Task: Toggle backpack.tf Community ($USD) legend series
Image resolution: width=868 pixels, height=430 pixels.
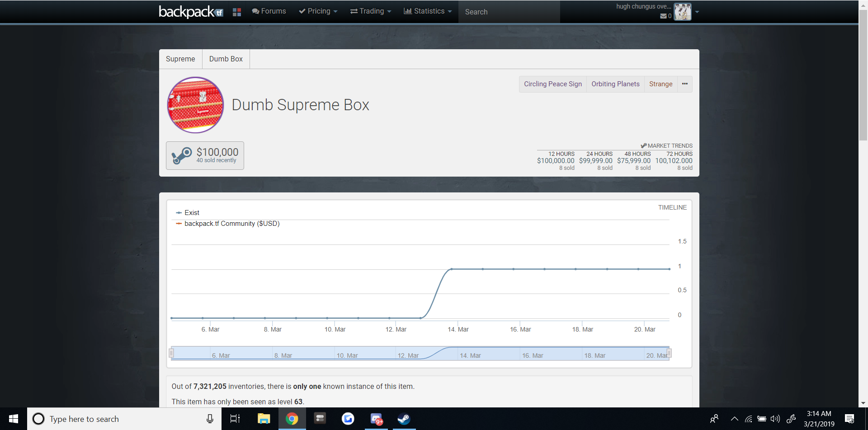Action: pos(228,224)
